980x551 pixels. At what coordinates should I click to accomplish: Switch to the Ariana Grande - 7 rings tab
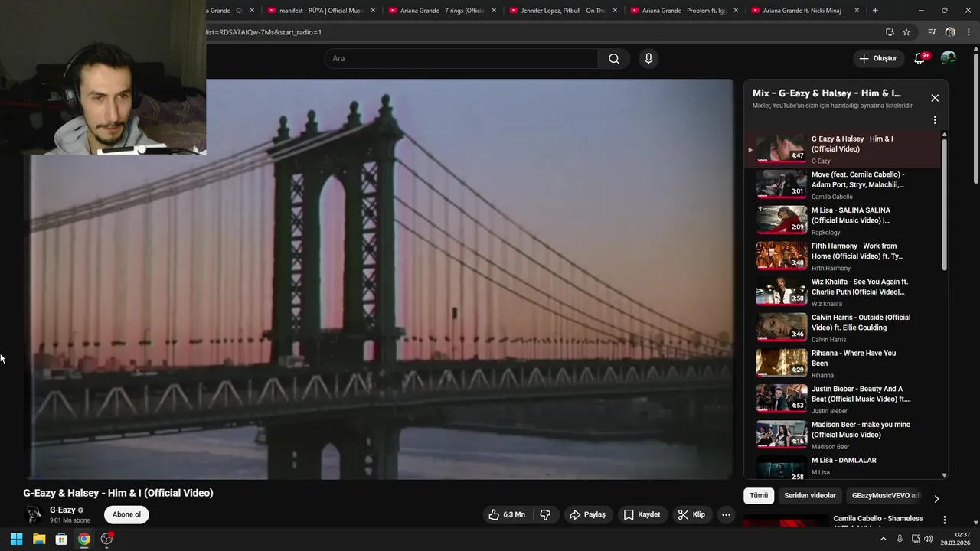point(442,11)
